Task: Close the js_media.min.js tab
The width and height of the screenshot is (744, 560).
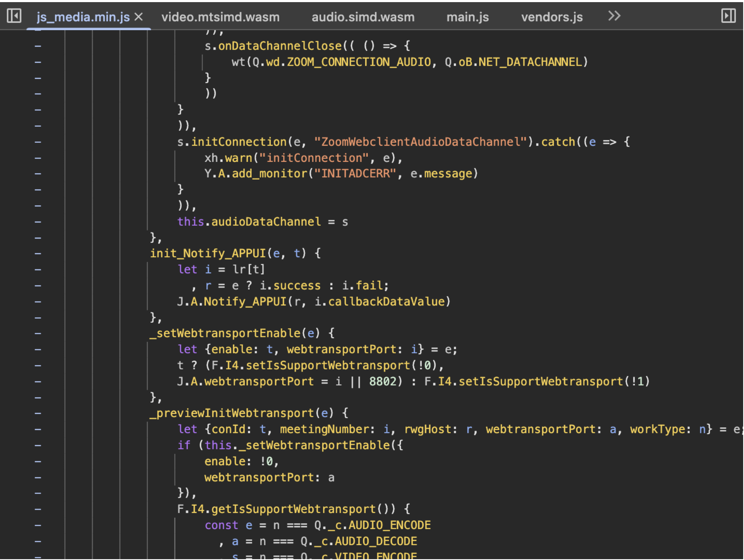Action: (139, 17)
